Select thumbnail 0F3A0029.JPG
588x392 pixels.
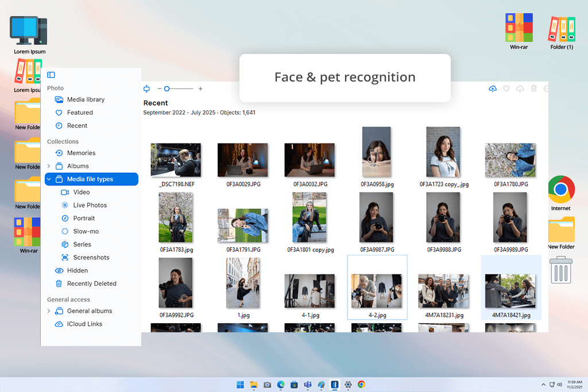243,160
